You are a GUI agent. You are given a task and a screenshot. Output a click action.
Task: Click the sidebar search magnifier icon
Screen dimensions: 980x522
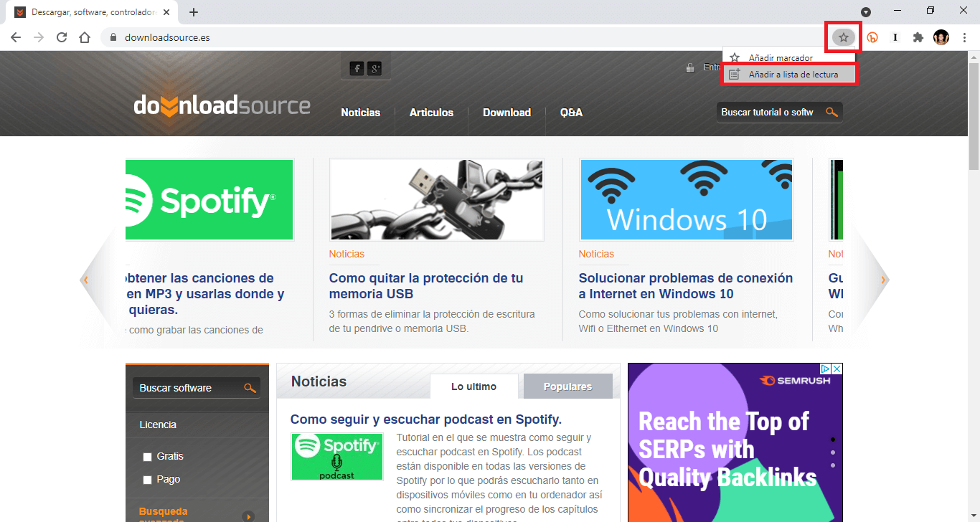250,388
